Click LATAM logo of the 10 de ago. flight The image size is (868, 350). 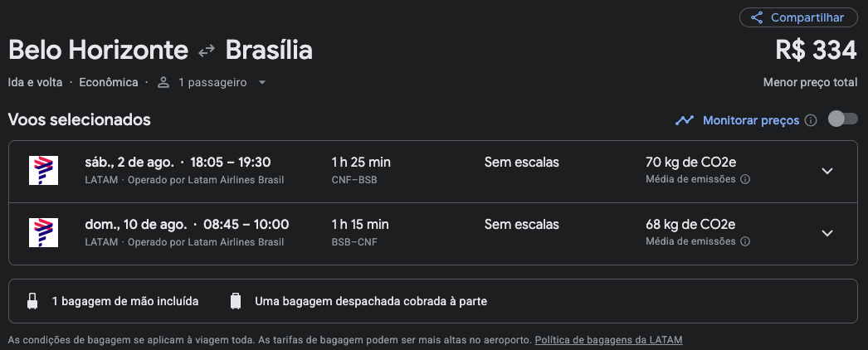(x=43, y=233)
